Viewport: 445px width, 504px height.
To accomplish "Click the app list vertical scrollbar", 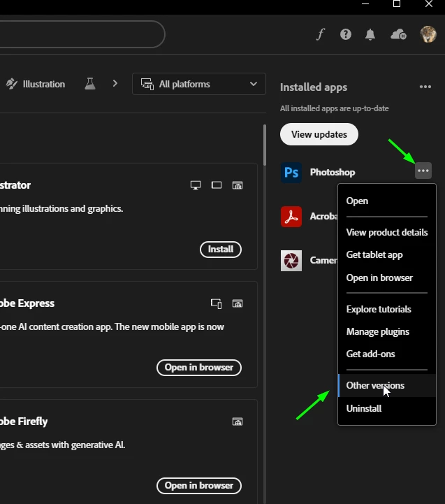I will [265, 145].
